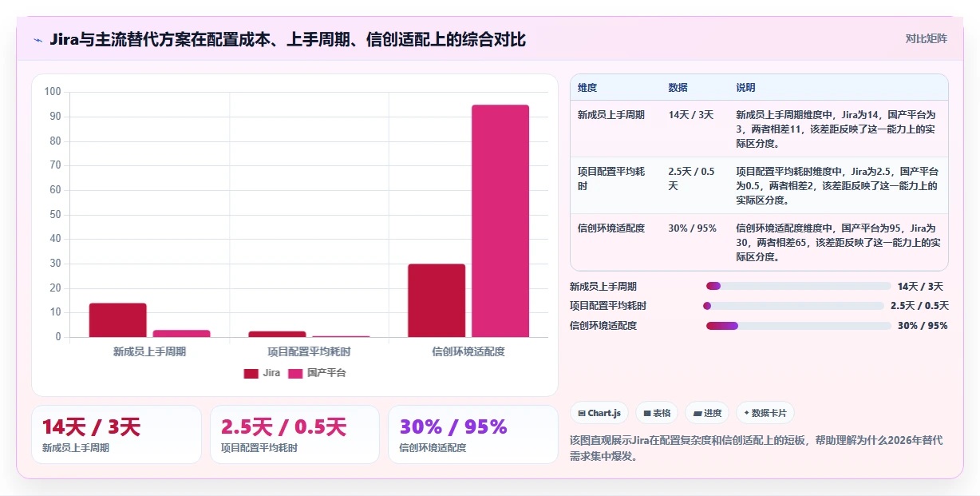
Task: Click the 说明 table column header
Action: coord(745,88)
